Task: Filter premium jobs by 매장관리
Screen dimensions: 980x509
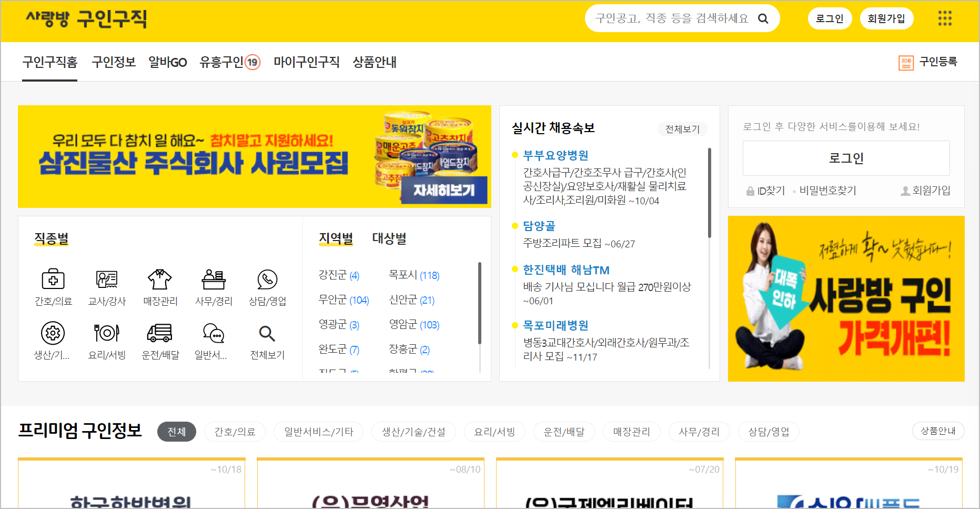Action: [631, 432]
